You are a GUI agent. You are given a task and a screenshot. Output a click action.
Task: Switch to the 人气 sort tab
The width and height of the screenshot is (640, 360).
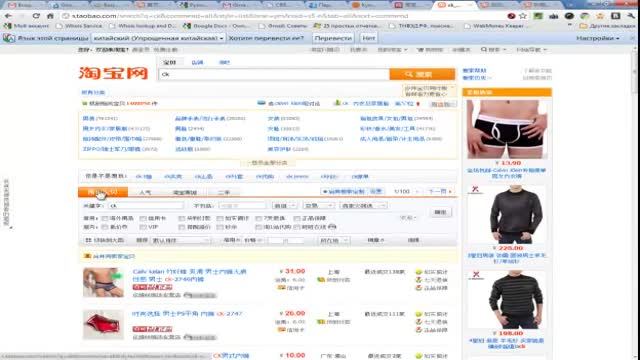[x=145, y=192]
